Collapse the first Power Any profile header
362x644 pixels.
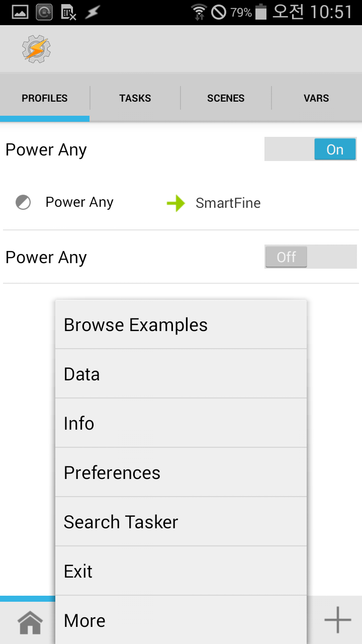[x=46, y=150]
